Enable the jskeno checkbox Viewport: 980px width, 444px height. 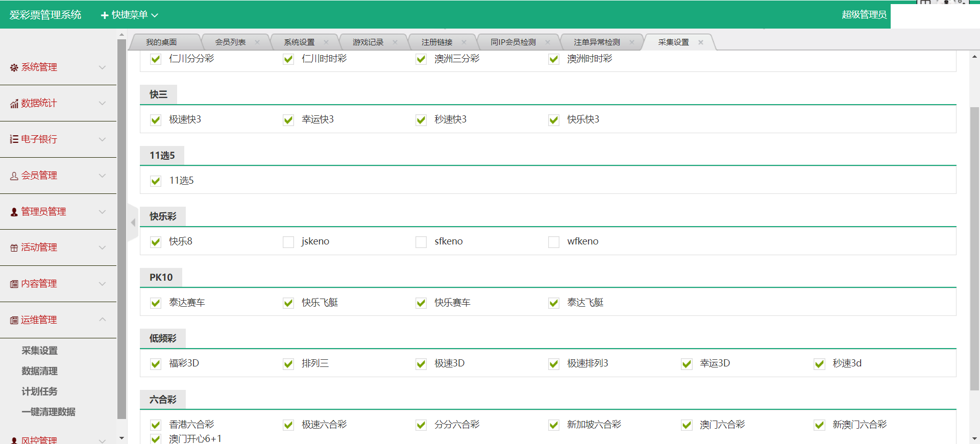pyautogui.click(x=288, y=242)
